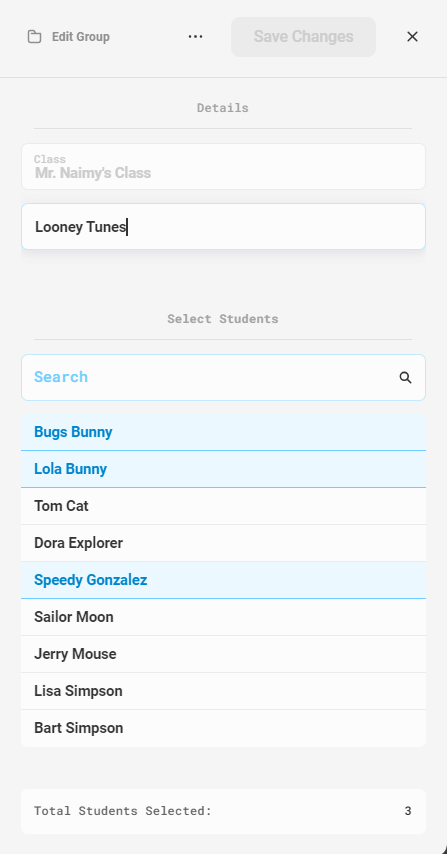447x854 pixels.
Task: Click into the student Search box
Action: 223,377
